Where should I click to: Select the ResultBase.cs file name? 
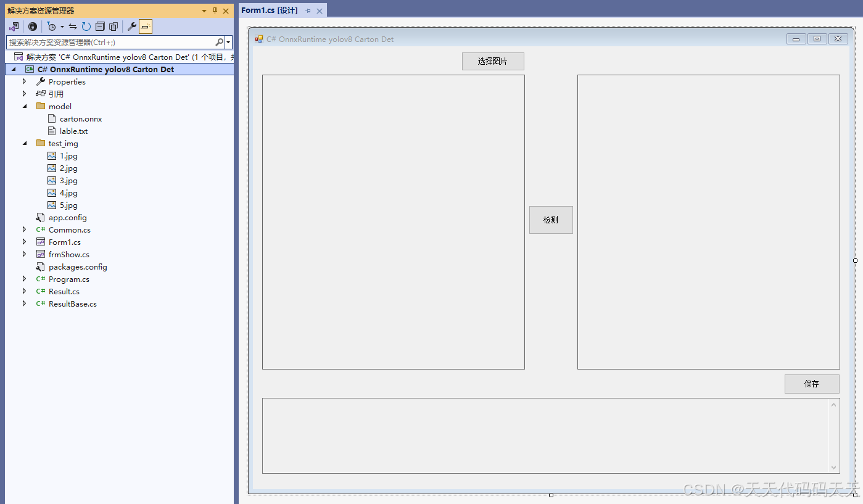point(73,304)
